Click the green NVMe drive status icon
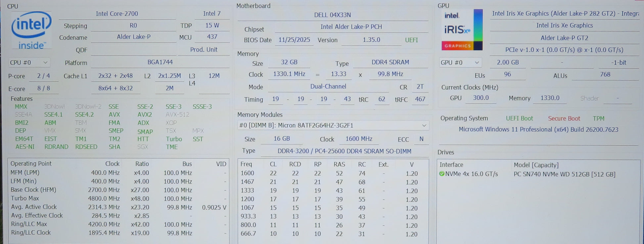This screenshot has width=644, height=244. click(x=441, y=174)
